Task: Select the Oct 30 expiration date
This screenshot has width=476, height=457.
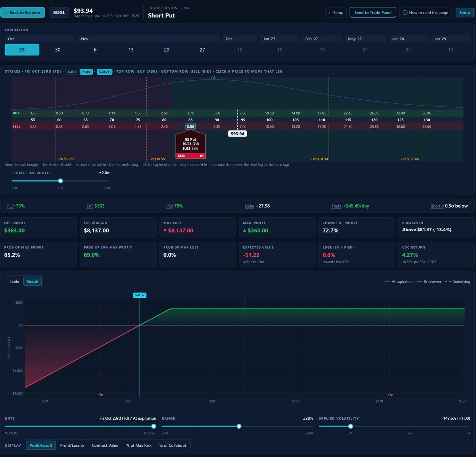Action: click(58, 50)
